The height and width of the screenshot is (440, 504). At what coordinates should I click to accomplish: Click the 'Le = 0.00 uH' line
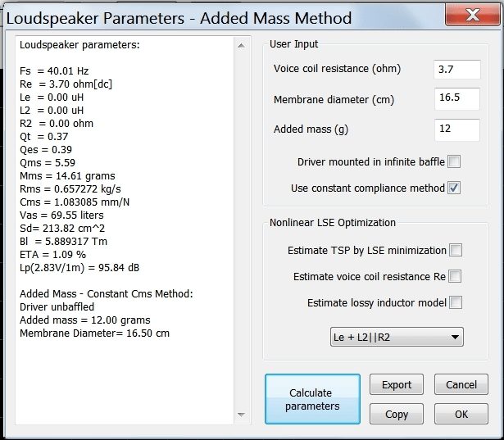point(52,97)
